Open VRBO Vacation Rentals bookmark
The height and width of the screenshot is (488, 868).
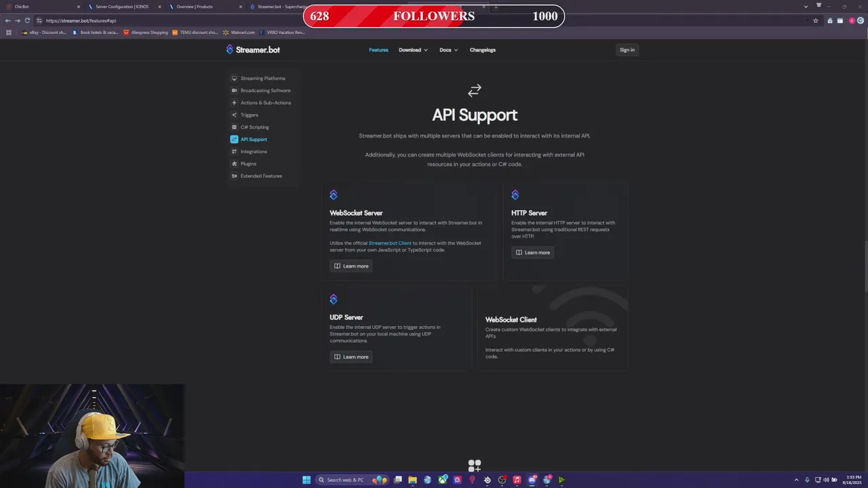[282, 32]
